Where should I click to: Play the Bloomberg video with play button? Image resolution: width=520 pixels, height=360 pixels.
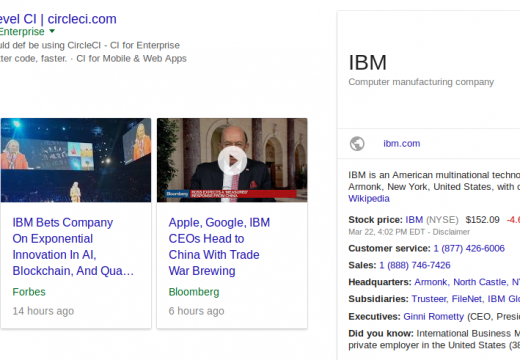pos(232,161)
